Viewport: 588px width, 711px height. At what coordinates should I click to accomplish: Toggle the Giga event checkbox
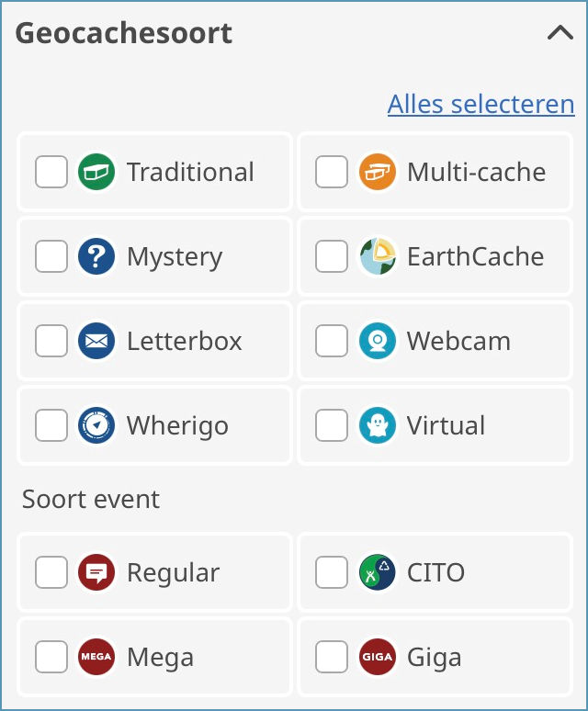click(x=332, y=657)
